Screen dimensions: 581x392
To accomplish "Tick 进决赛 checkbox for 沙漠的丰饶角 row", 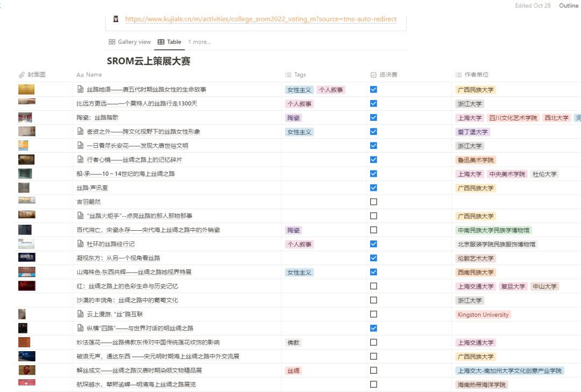I will [373, 300].
